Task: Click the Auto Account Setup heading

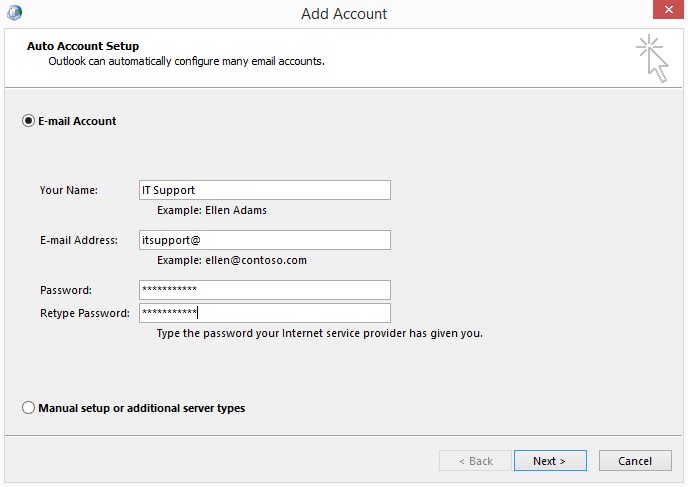Action: pyautogui.click(x=83, y=46)
